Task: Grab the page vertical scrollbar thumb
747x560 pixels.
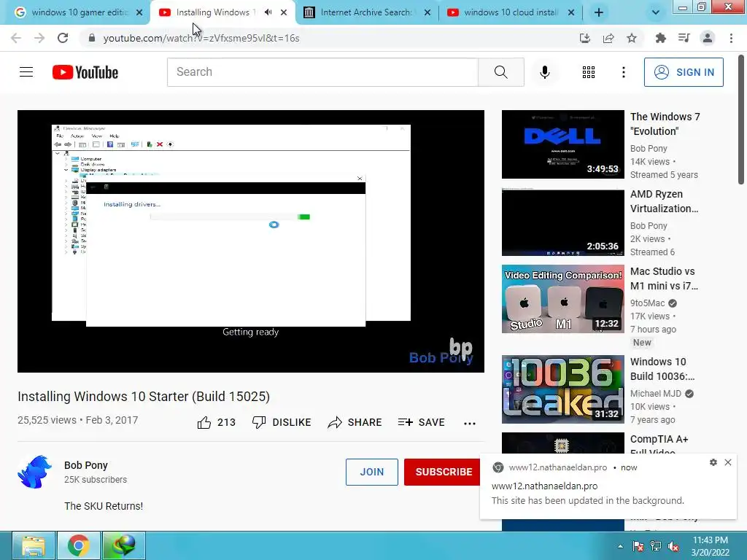Action: point(741,120)
